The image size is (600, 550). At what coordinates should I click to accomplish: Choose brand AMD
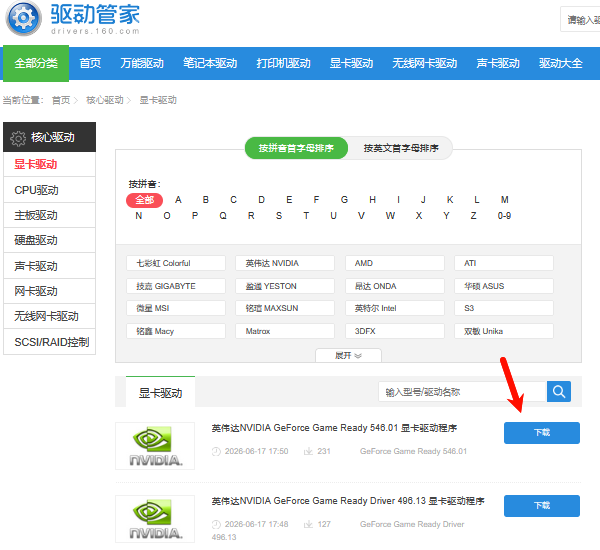395,263
